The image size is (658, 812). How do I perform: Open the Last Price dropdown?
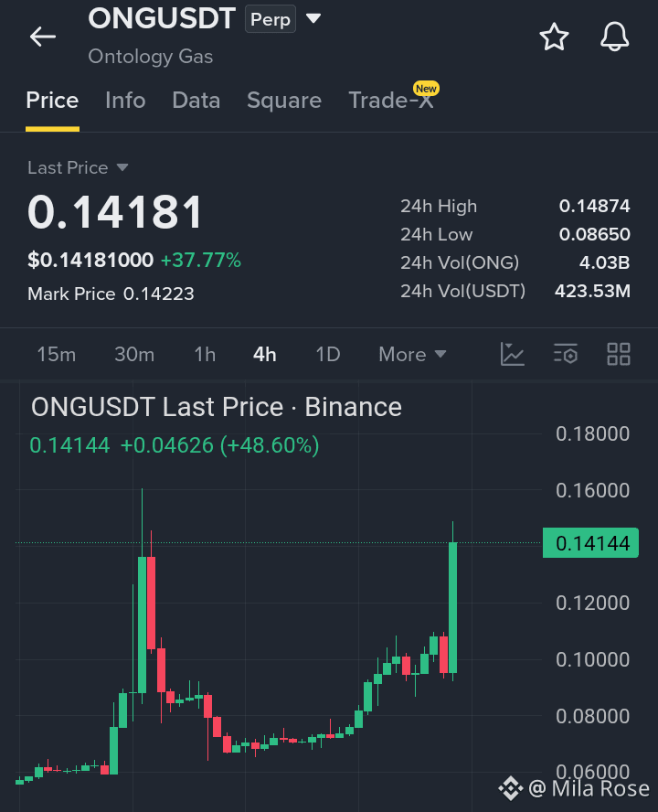click(x=78, y=167)
